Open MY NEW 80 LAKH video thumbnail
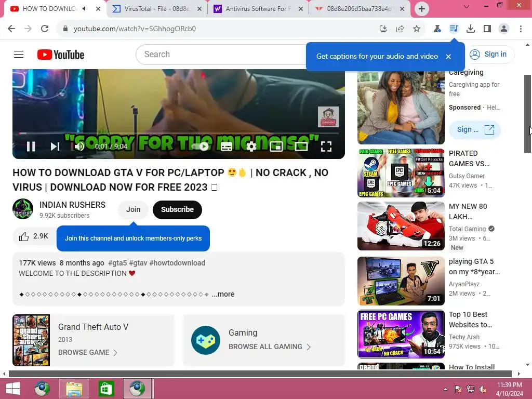Image resolution: width=532 pixels, height=399 pixels. pyautogui.click(x=401, y=226)
